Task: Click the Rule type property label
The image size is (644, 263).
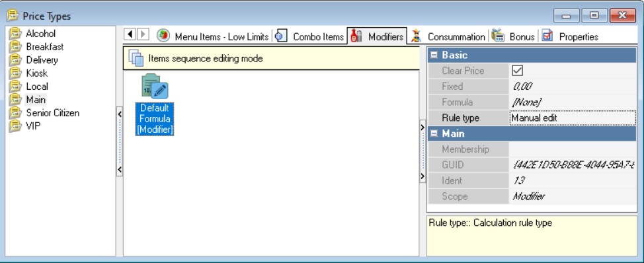Action: tap(460, 118)
